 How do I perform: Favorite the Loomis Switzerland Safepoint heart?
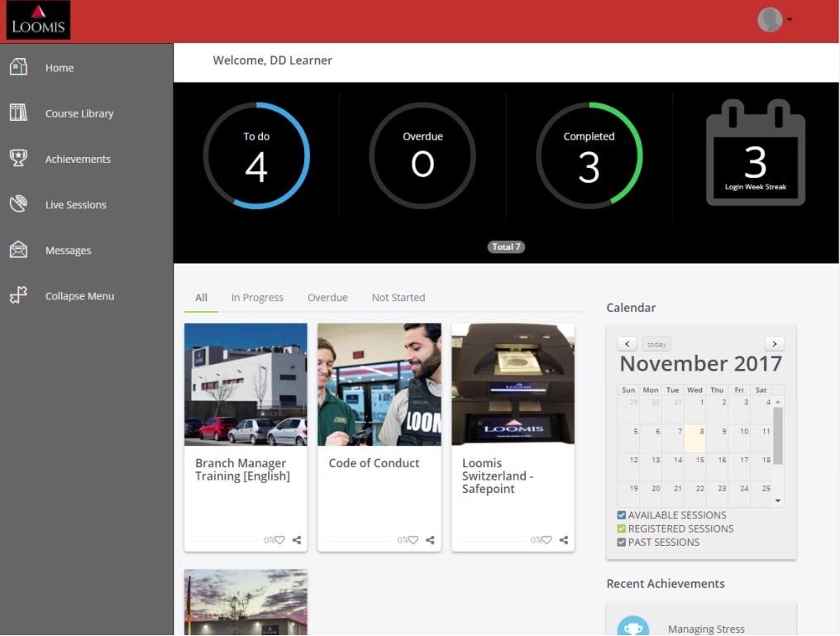tap(546, 540)
